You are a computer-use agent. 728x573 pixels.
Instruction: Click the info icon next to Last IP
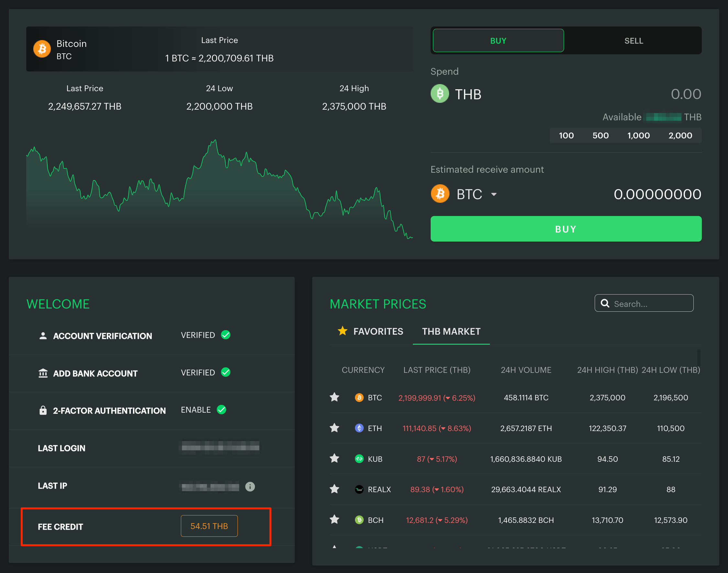pyautogui.click(x=250, y=486)
